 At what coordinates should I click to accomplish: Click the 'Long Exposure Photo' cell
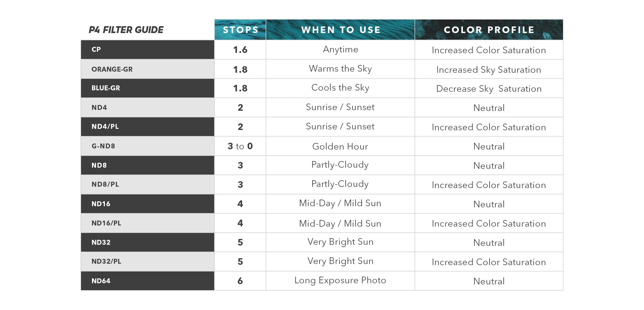tap(340, 281)
